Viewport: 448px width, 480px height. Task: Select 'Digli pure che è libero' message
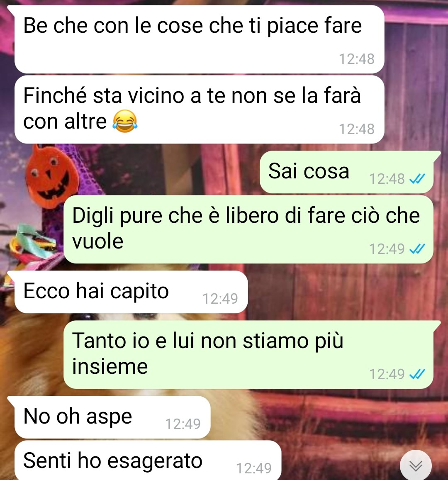click(x=248, y=229)
